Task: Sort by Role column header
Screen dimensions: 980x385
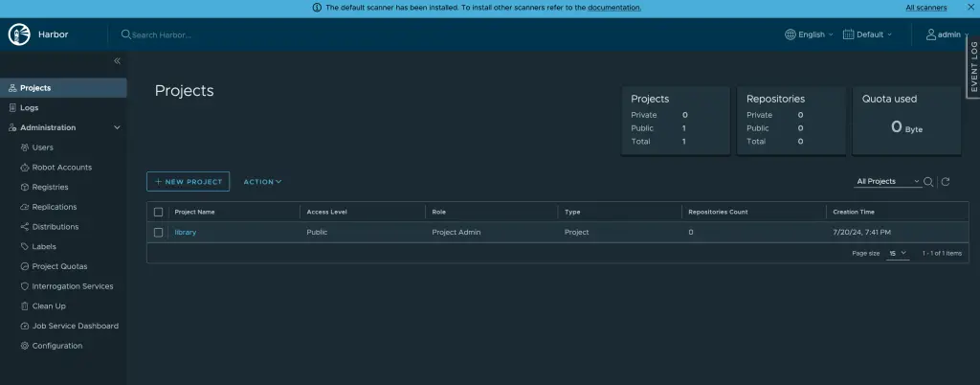Action: (439, 212)
